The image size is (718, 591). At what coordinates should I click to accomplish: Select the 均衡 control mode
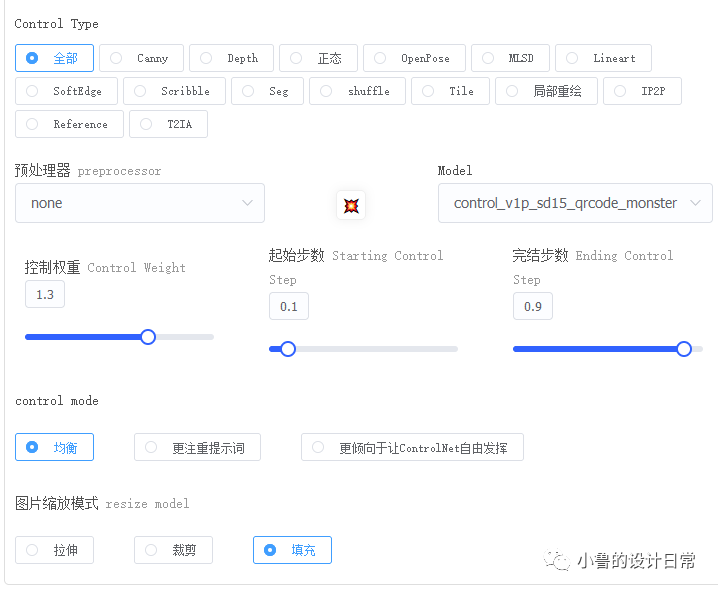coord(54,447)
